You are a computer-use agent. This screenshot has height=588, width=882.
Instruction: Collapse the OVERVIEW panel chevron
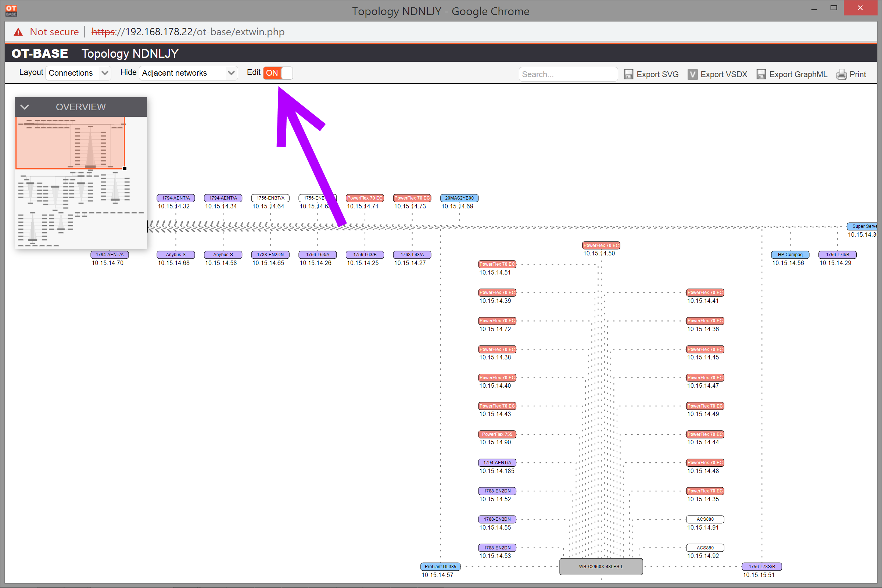click(x=25, y=107)
